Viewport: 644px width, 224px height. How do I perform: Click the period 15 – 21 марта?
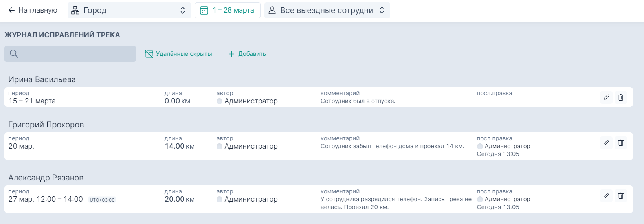click(x=32, y=101)
